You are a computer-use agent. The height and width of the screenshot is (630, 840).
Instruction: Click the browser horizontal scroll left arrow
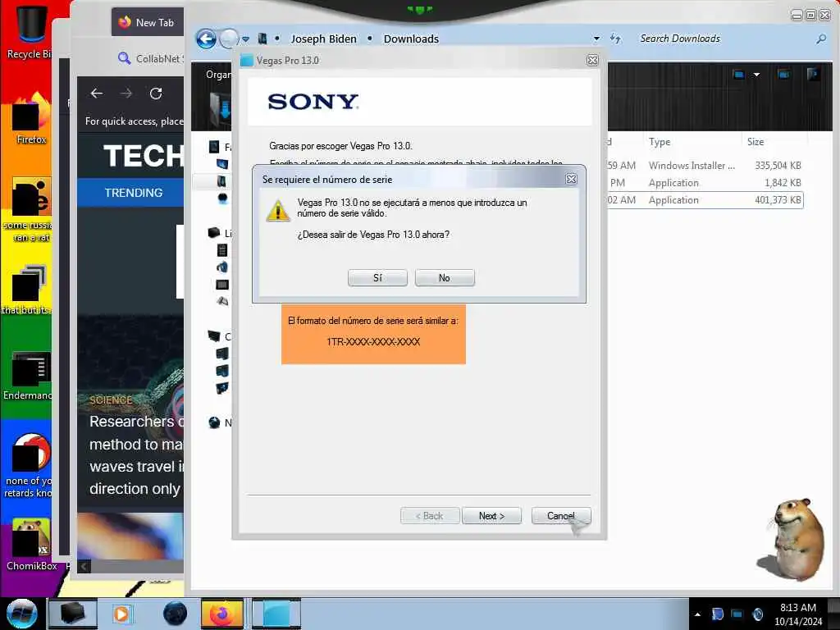[84, 566]
